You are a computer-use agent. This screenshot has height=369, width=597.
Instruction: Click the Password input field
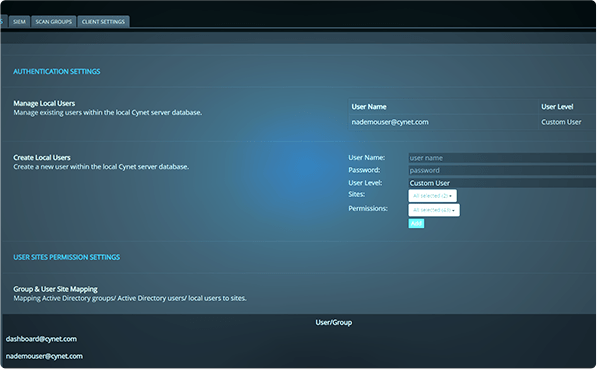tap(502, 170)
